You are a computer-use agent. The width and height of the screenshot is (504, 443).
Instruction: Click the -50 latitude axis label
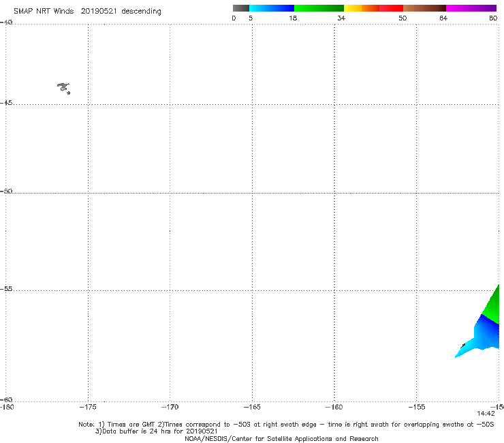tap(6, 192)
